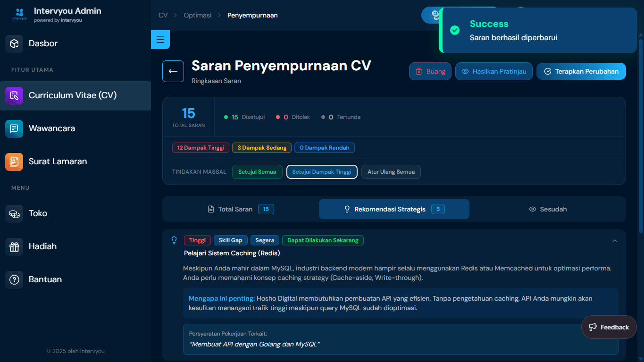Click the Bantuan question mark icon
The width and height of the screenshot is (644, 362).
[14, 279]
